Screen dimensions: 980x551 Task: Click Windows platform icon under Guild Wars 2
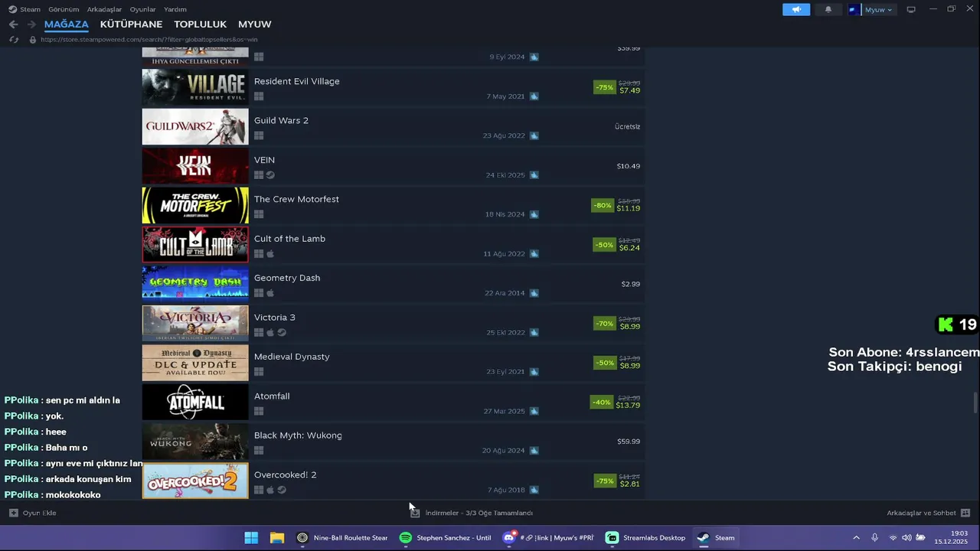pyautogui.click(x=259, y=135)
